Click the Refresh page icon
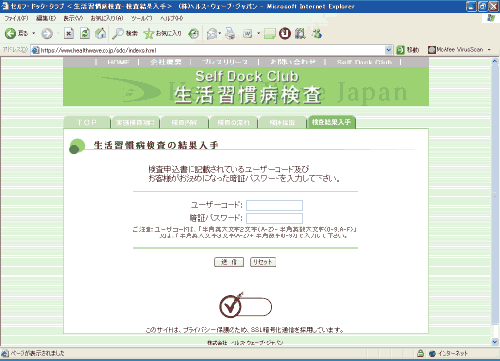Image resolution: width=500 pixels, height=361 pixels. click(x=85, y=33)
